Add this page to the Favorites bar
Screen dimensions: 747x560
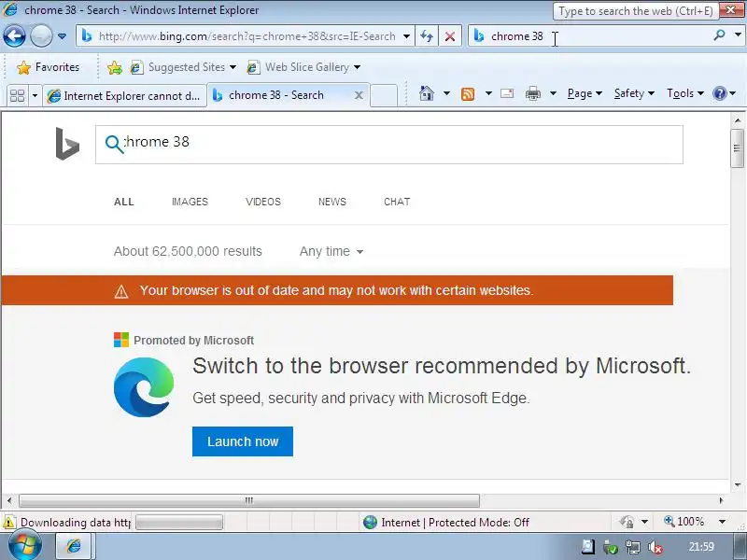[x=114, y=67]
